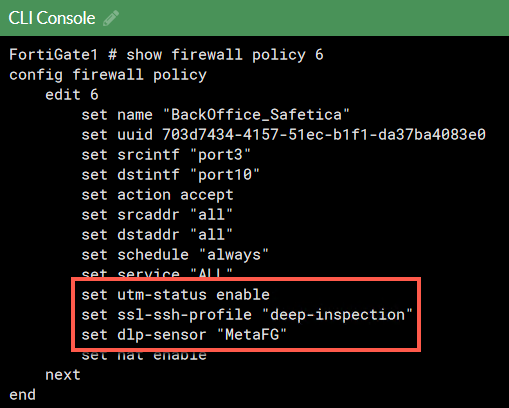Screen dimensions: 509x408
Task: Click the 'next' keyword line
Action: coord(63,375)
